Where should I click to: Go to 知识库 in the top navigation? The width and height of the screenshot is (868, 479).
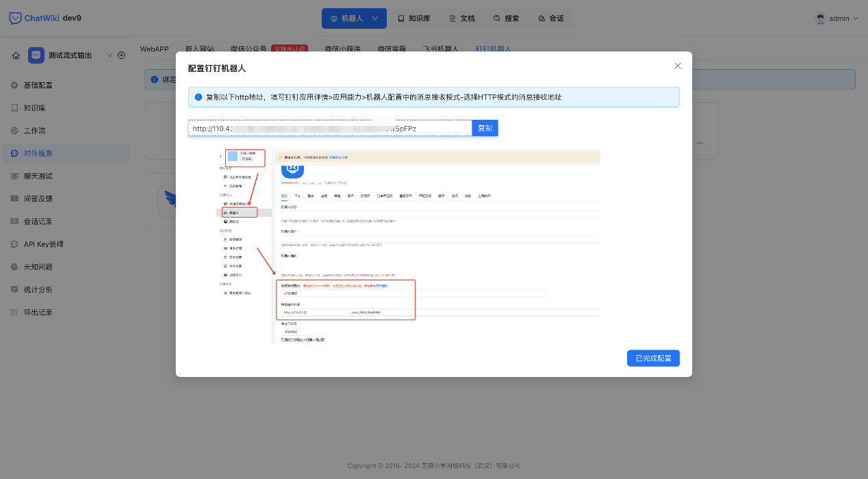point(414,18)
